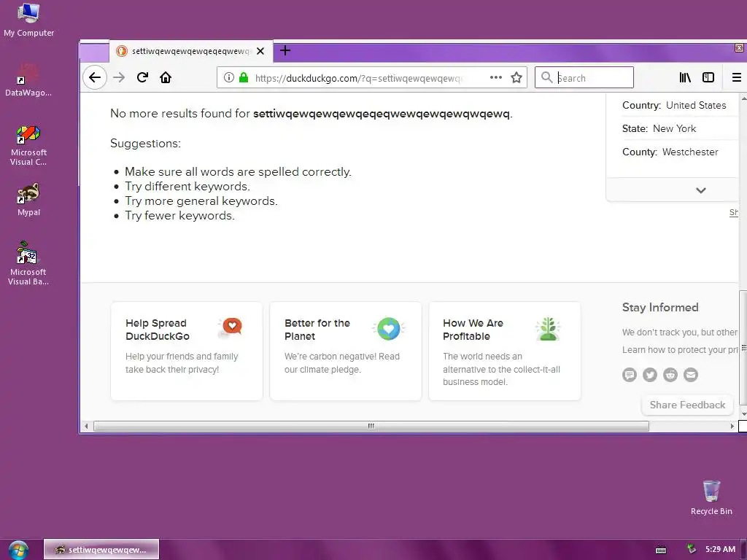The width and height of the screenshot is (747, 560).
Task: Select the DataWago desktop shortcut
Action: 28,79
